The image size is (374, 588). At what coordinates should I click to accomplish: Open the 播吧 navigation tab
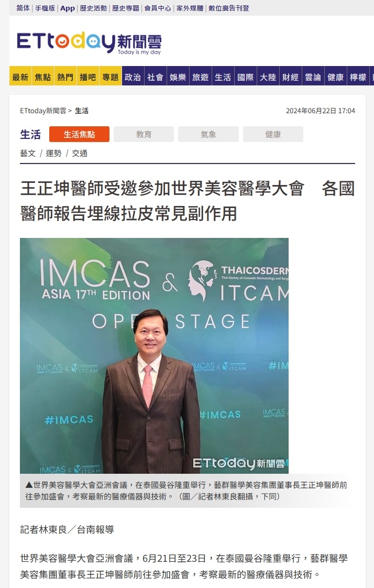point(87,77)
